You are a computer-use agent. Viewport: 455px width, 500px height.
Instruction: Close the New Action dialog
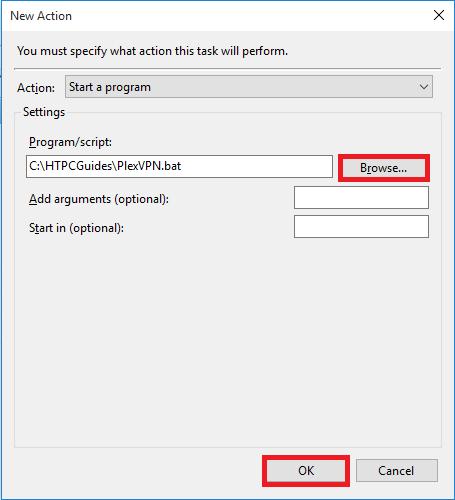(x=439, y=15)
